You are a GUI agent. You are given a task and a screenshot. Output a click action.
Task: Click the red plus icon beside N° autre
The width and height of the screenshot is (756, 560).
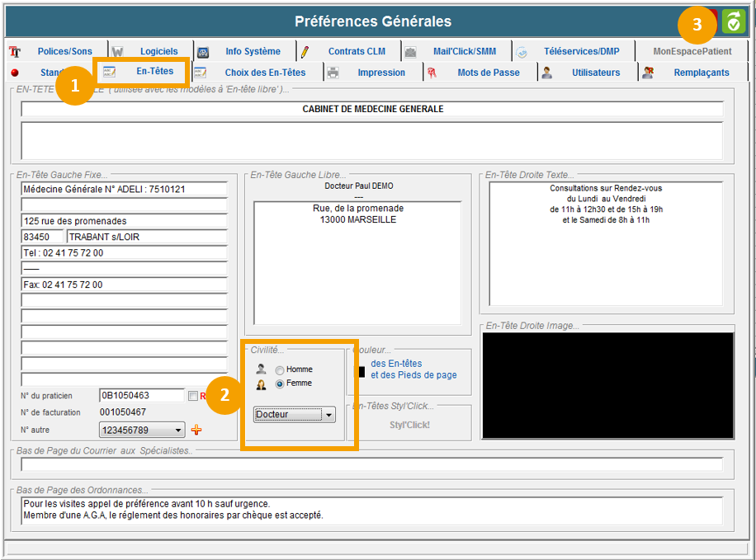coord(196,430)
